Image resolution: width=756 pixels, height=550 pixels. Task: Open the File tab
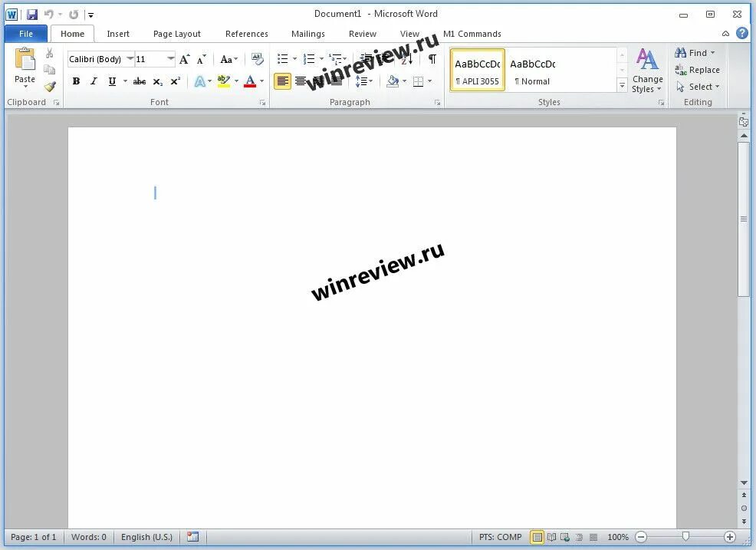tap(26, 34)
